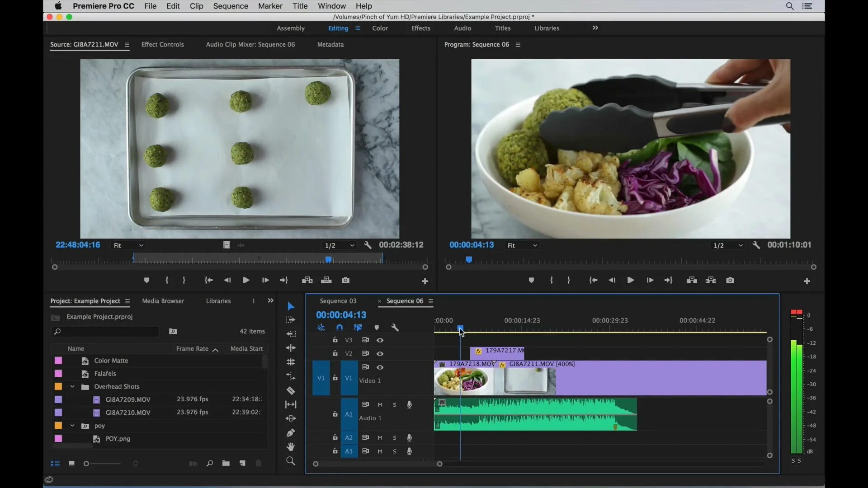The width and height of the screenshot is (868, 488).
Task: Click the Insert button in Source monitor
Action: coord(307,280)
